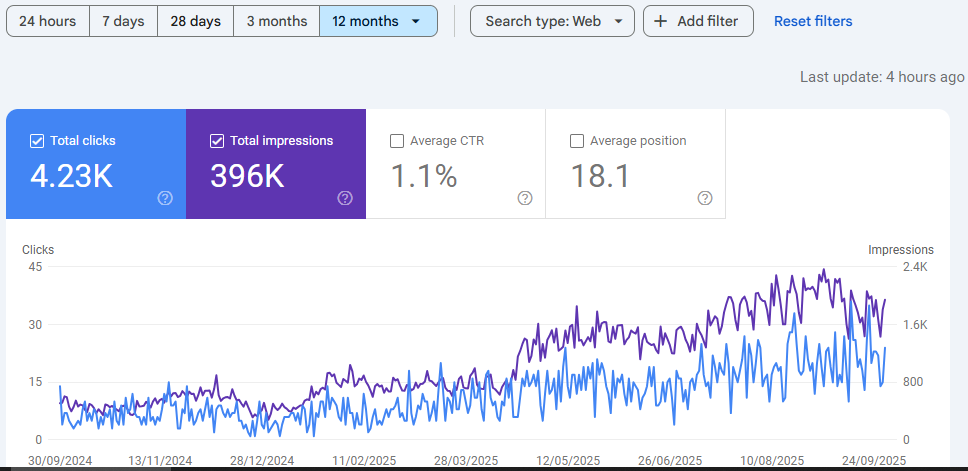This screenshot has width=968, height=471.
Task: Select the 24 hours date range
Action: 48,21
